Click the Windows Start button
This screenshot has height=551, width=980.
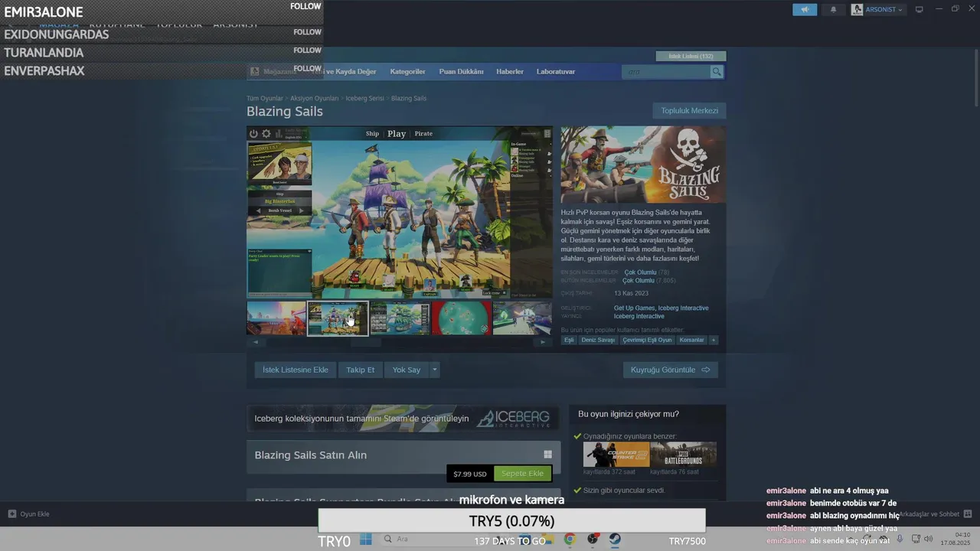[x=366, y=540]
